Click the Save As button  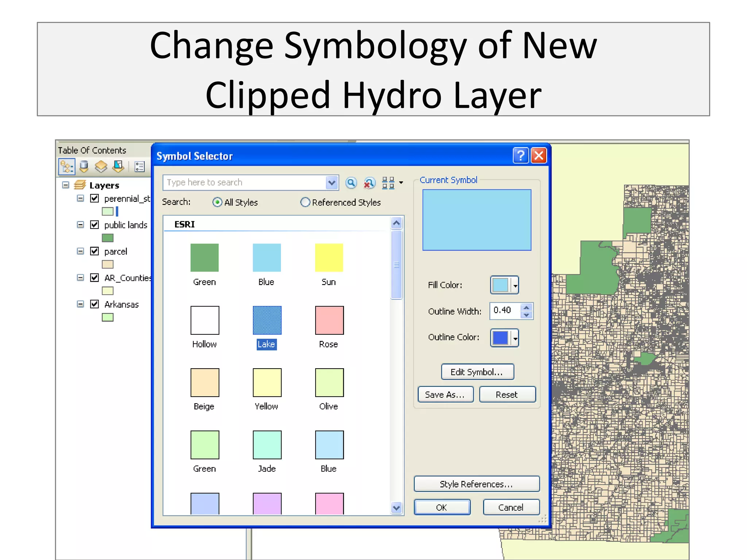(445, 394)
